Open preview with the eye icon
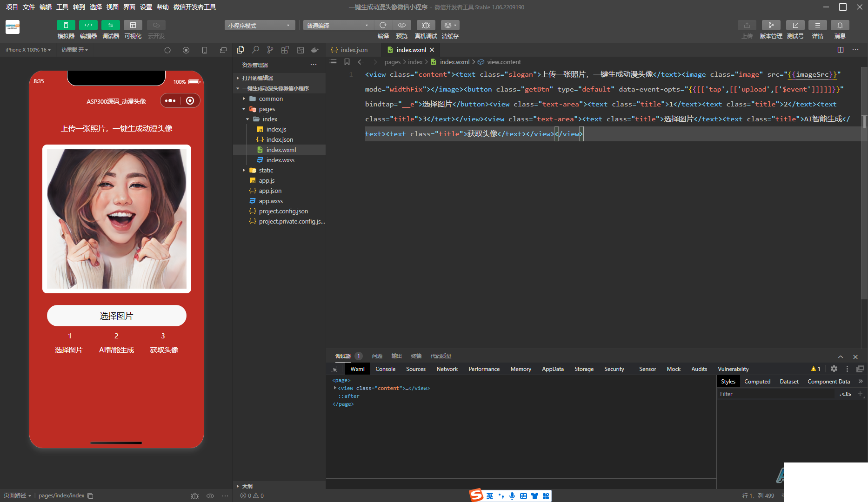Image resolution: width=868 pixels, height=502 pixels. click(402, 25)
